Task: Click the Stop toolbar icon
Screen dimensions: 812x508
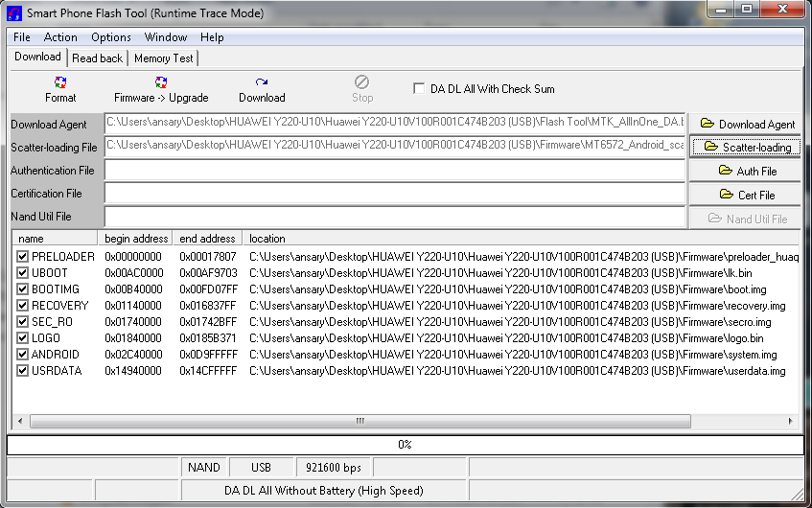Action: click(362, 81)
